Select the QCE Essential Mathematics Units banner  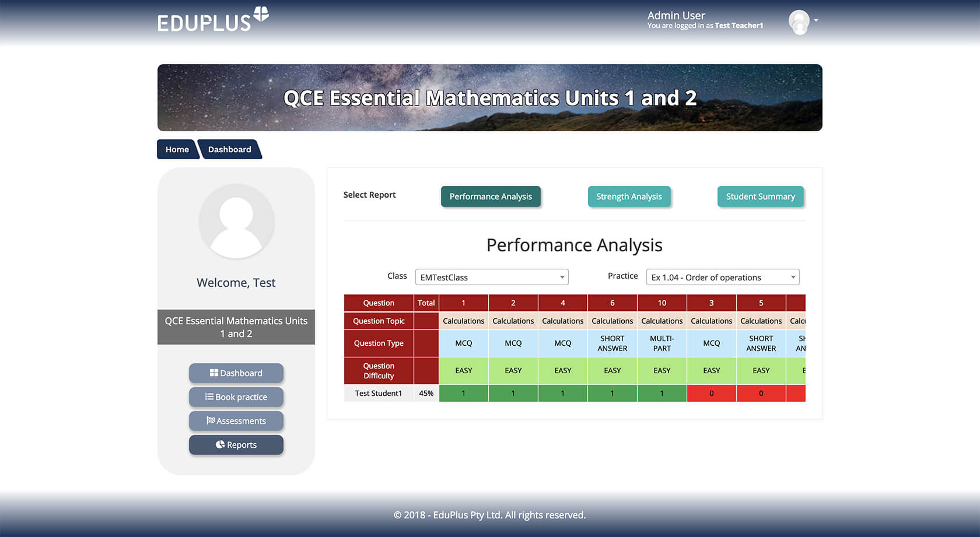(x=489, y=97)
